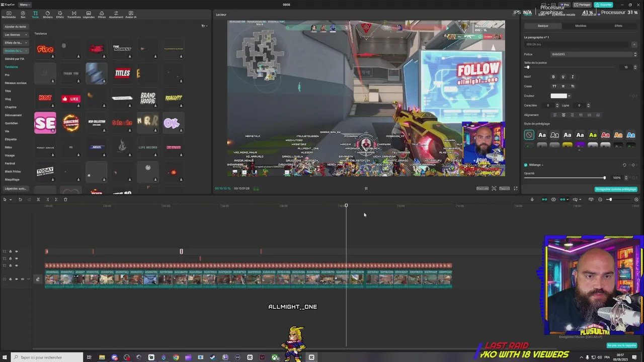The width and height of the screenshot is (644, 362).
Task: Toggle the main track magnet snapping
Action: [544, 200]
